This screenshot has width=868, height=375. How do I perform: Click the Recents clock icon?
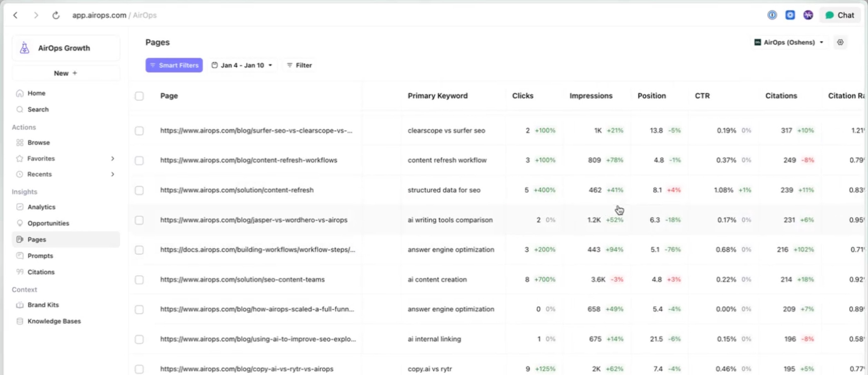(x=20, y=174)
